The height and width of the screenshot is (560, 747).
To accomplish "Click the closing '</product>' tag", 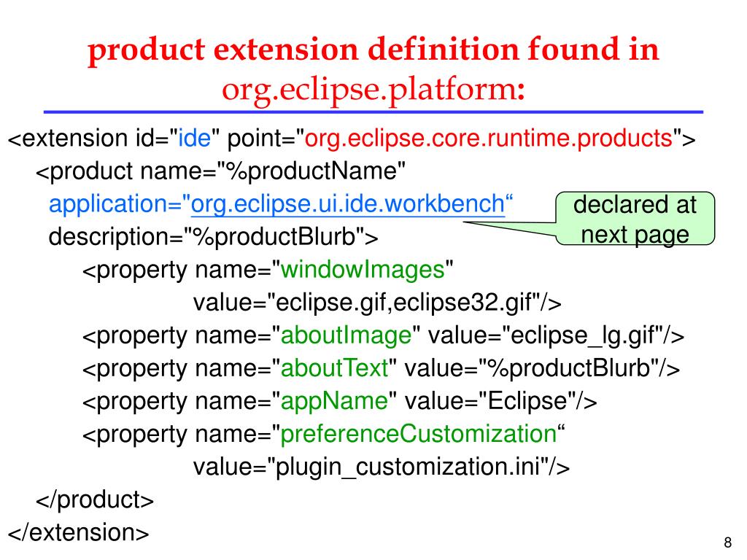I will (x=95, y=500).
